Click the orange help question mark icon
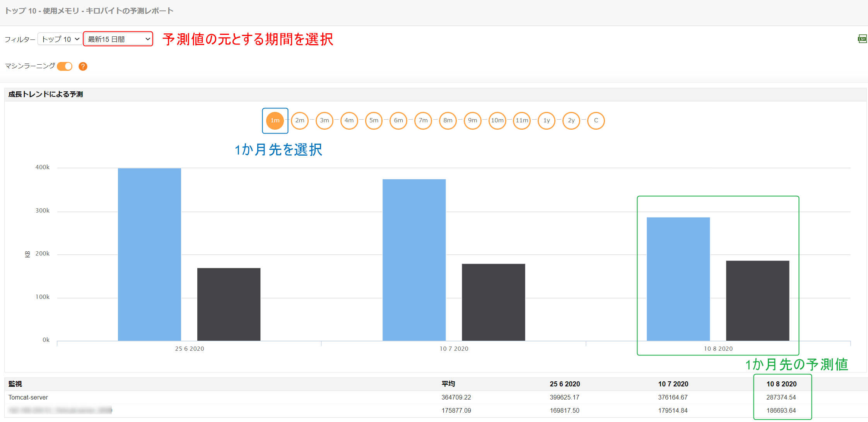 tap(83, 67)
